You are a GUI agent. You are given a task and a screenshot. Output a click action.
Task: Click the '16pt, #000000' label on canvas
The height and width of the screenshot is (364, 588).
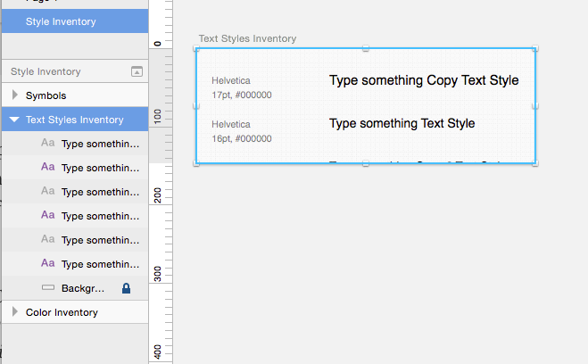pyautogui.click(x=242, y=138)
